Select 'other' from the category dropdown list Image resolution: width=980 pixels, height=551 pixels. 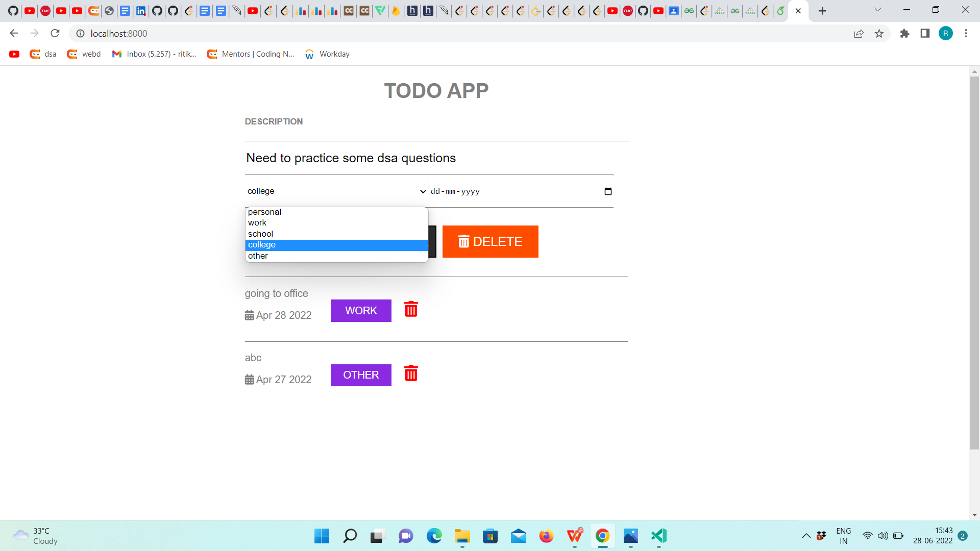pyautogui.click(x=336, y=256)
